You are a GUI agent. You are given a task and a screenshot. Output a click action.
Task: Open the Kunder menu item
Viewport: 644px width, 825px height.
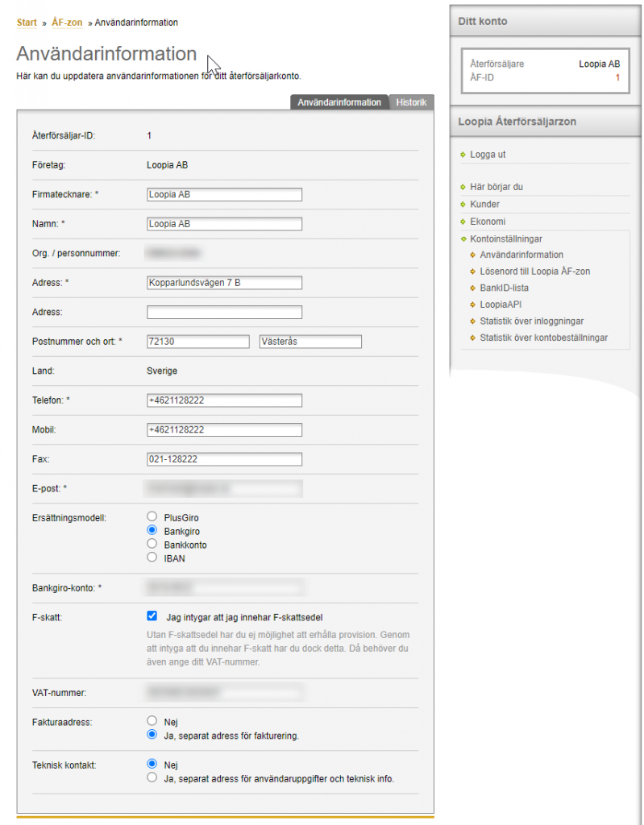click(484, 204)
